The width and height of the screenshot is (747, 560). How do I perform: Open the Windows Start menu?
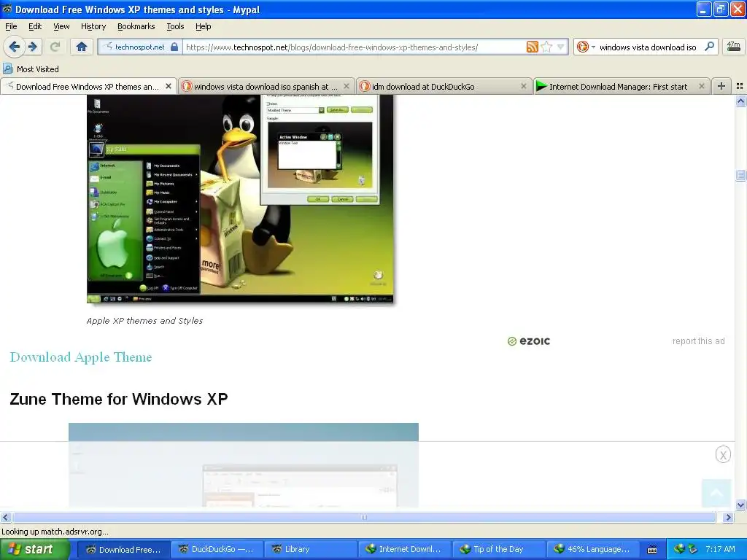point(34,549)
